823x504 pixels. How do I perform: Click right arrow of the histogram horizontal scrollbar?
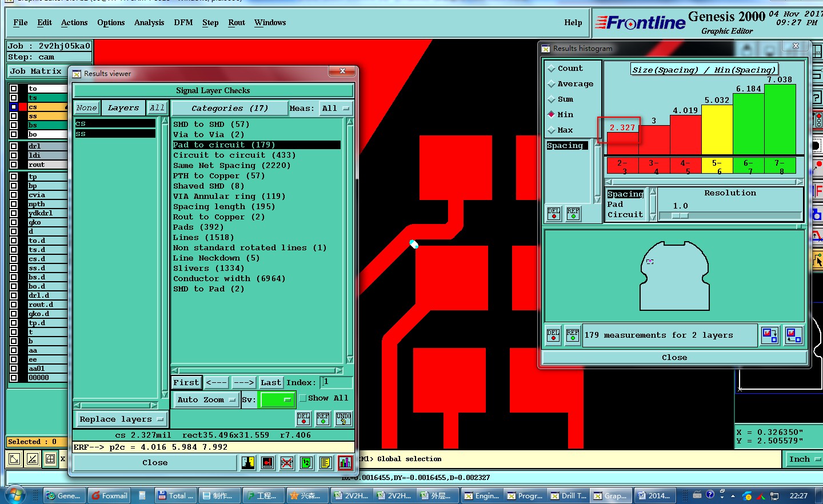click(x=800, y=182)
